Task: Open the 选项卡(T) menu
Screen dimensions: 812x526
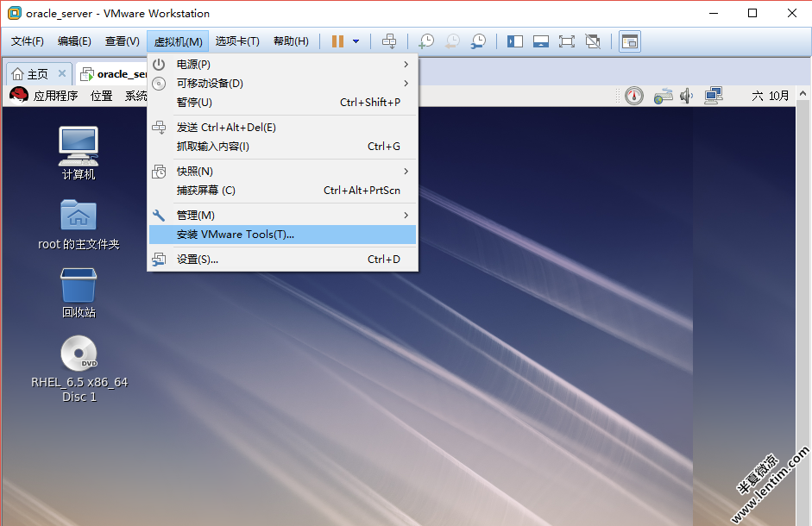Action: tap(237, 41)
